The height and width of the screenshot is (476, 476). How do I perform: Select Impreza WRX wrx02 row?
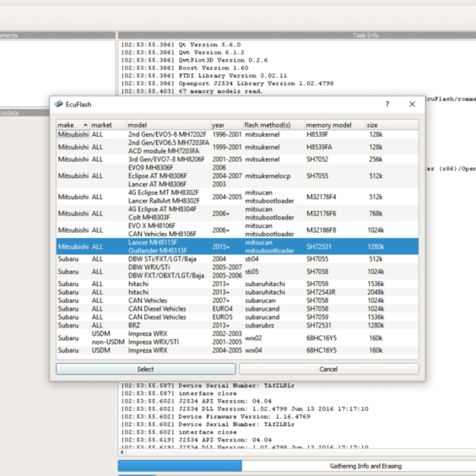click(237, 338)
